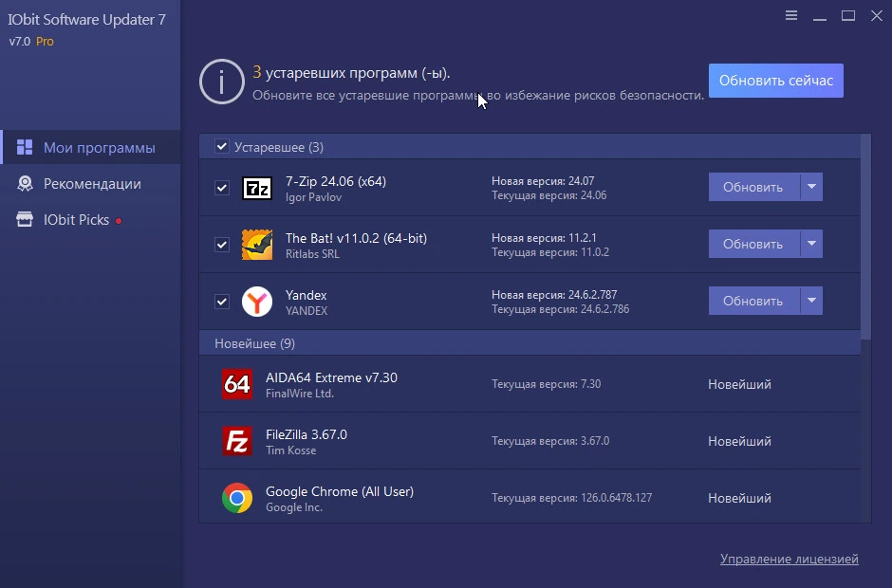Screen dimensions: 892x588
Task: Uncheck The Bat! v11.0.2 checkbox
Action: click(222, 245)
